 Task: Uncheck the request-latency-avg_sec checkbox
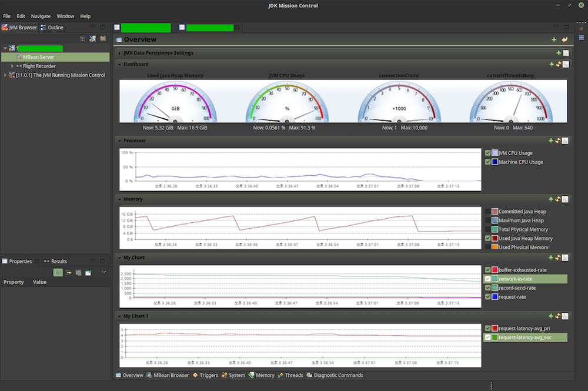tap(488, 337)
